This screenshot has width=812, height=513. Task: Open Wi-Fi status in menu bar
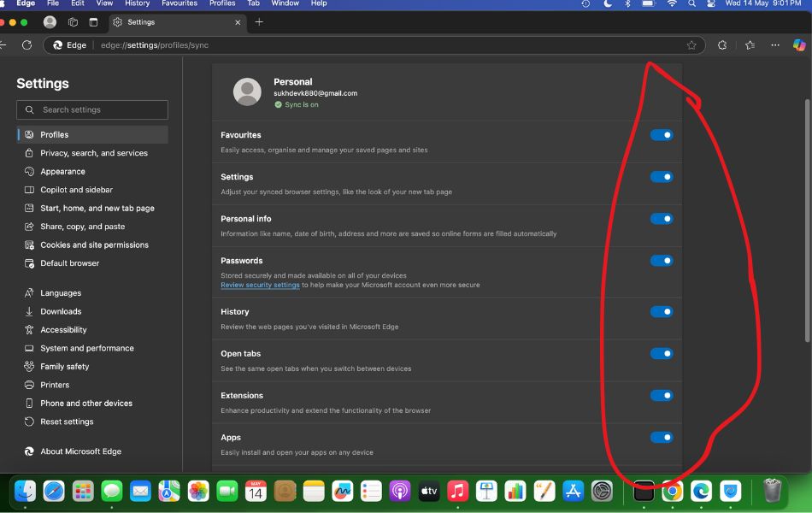672,3
